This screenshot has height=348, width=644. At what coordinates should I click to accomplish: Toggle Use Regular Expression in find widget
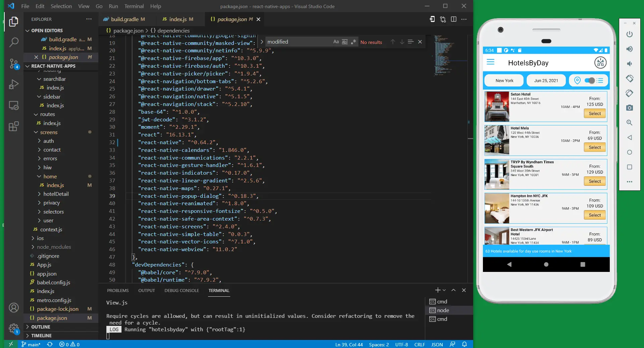(x=353, y=42)
